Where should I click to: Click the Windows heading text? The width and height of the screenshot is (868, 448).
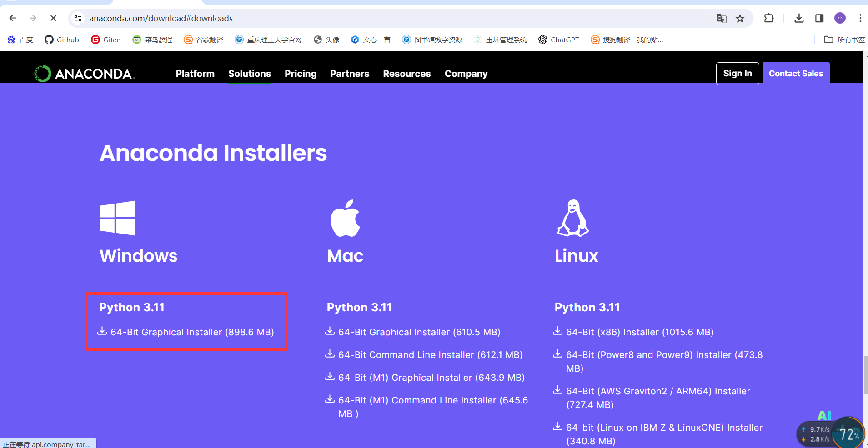[138, 256]
